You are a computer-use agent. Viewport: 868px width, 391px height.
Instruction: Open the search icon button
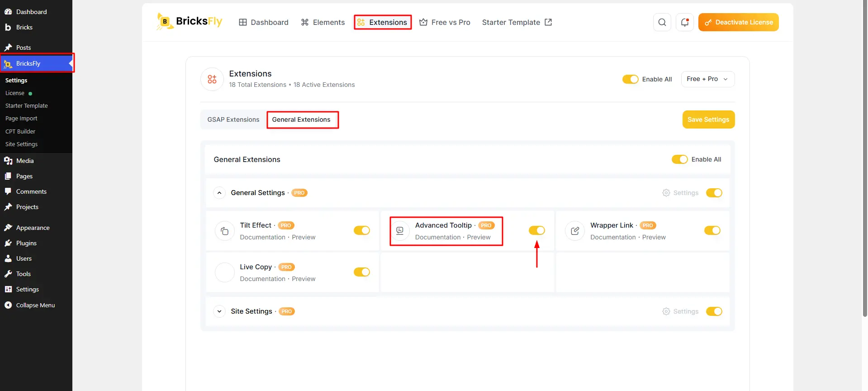(x=662, y=22)
